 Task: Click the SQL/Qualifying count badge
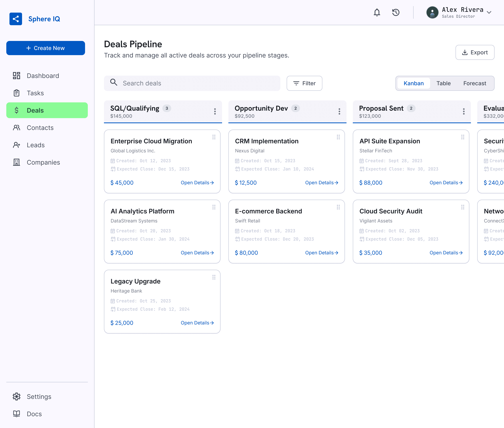(167, 108)
